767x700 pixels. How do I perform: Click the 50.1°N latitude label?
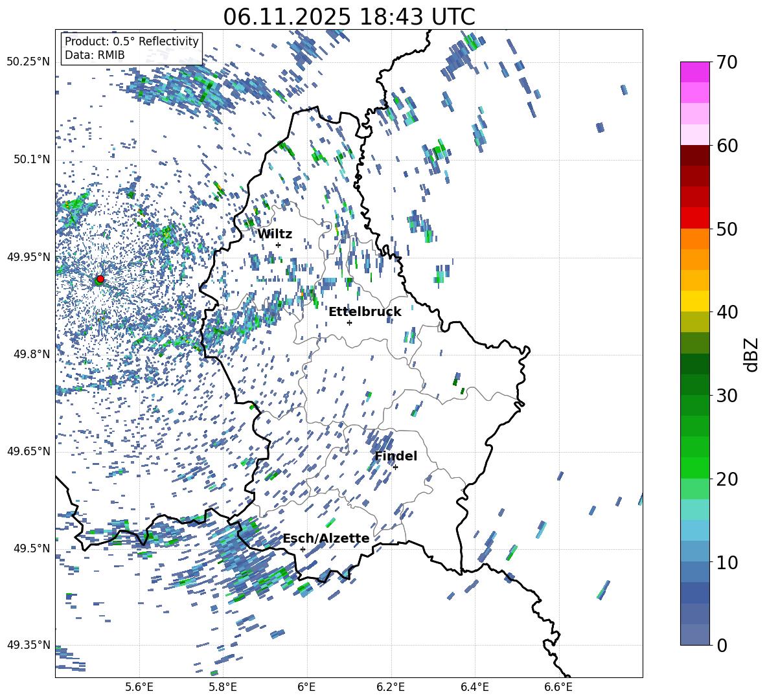tap(31, 159)
